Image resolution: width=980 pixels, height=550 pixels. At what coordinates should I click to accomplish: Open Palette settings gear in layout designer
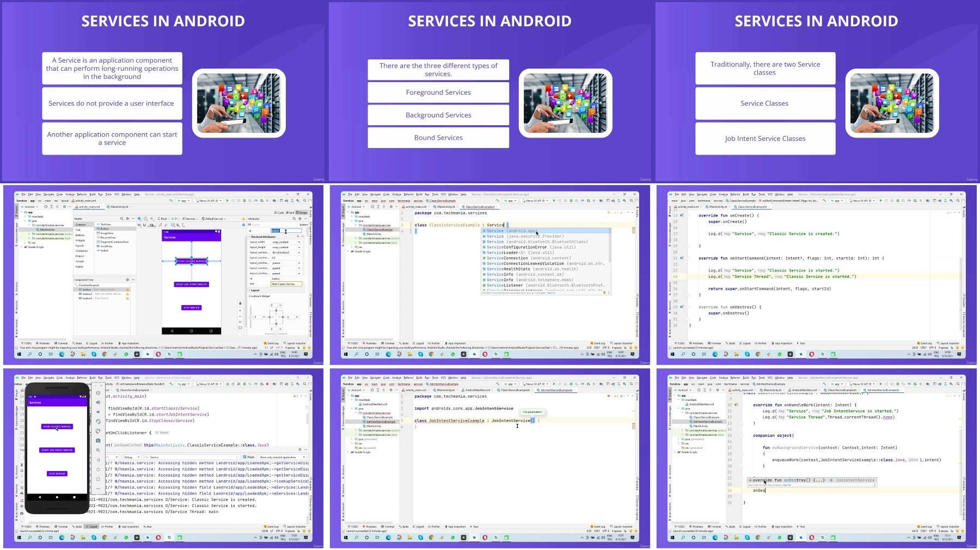point(127,219)
